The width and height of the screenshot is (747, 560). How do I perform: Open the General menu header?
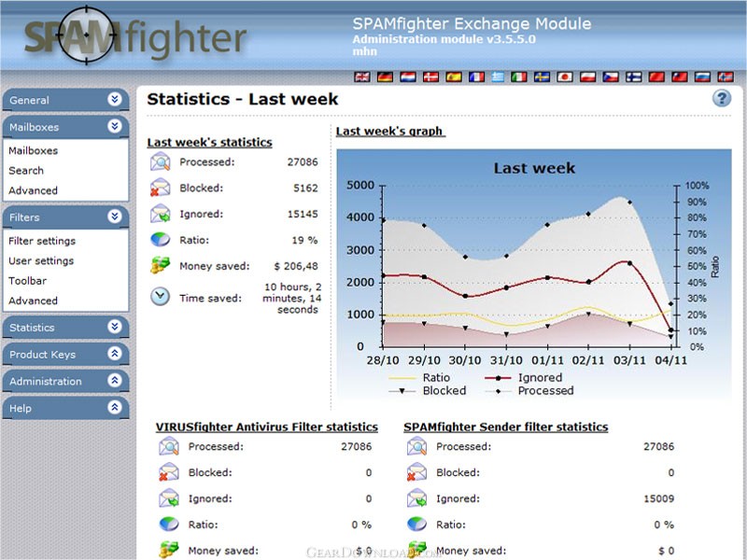click(65, 100)
